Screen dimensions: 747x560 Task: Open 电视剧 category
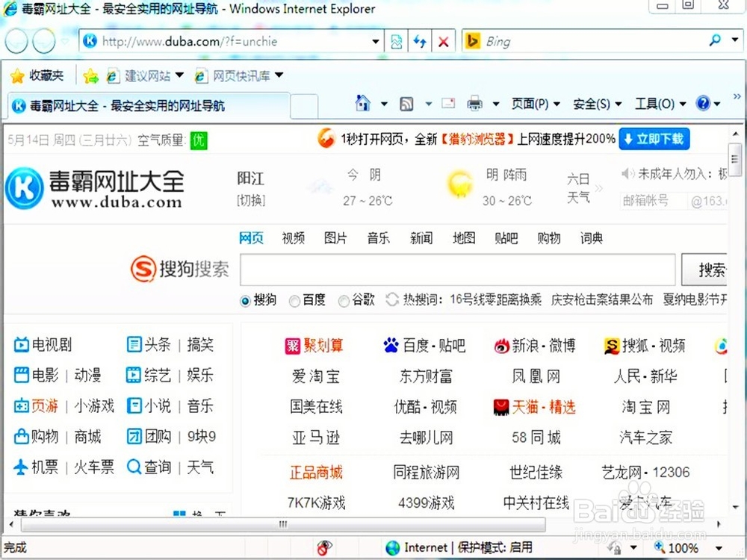click(x=43, y=345)
